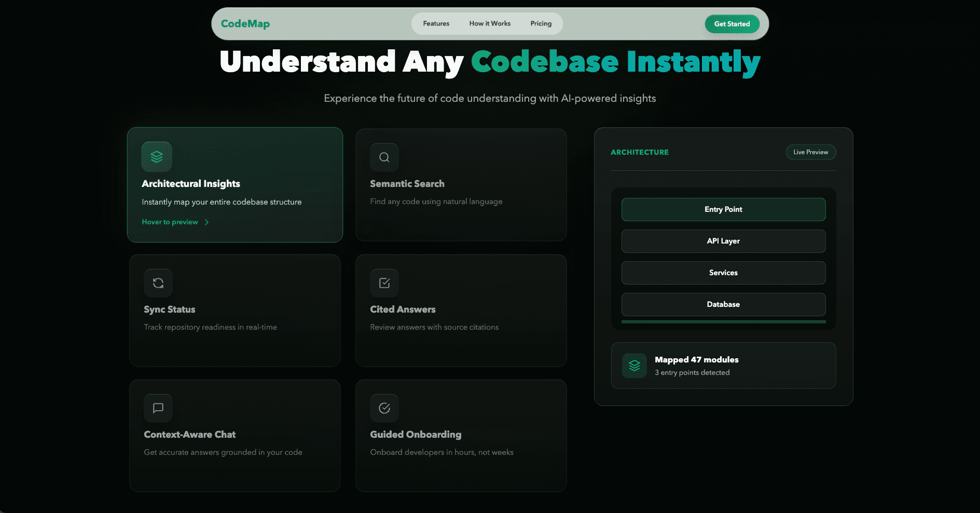Click 'Get accurate answers grounded in your code'
The image size is (980, 513).
(x=223, y=452)
